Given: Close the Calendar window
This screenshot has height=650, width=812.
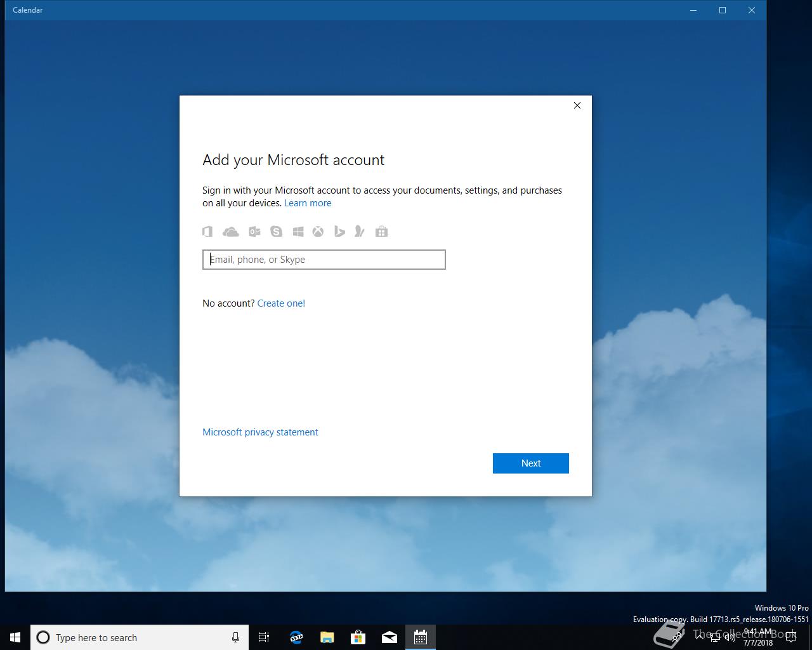Looking at the screenshot, I should point(752,10).
